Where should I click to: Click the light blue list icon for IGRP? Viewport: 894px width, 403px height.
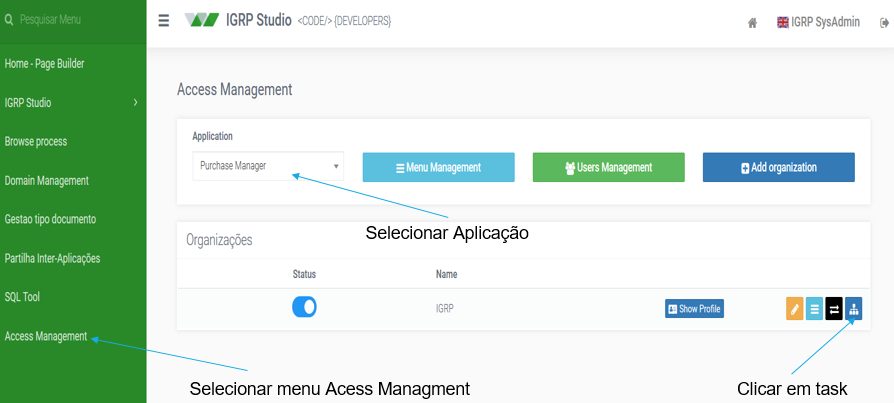814,309
